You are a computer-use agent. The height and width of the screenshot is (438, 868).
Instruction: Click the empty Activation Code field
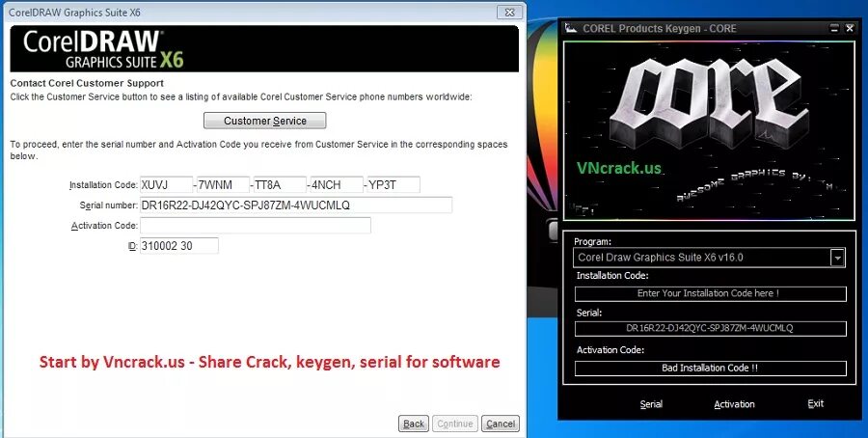256,226
